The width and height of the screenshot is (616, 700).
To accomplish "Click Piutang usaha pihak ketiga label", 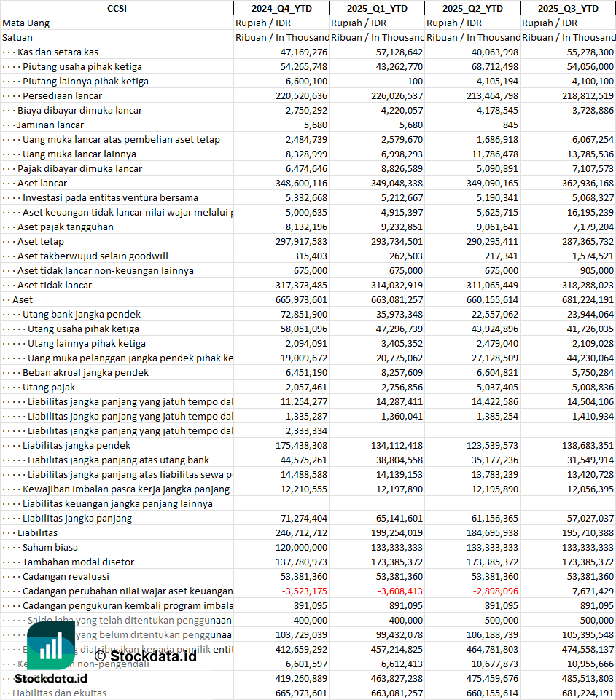I will (82, 67).
